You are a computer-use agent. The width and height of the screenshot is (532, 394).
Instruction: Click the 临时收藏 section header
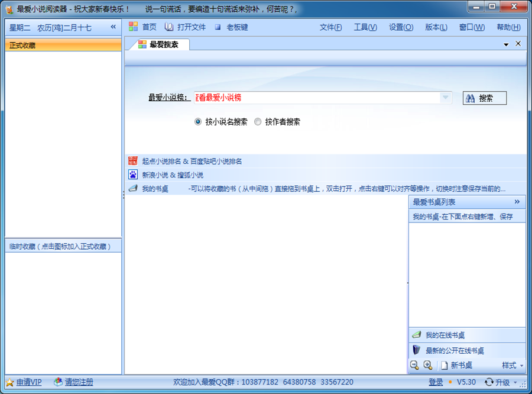pos(63,246)
